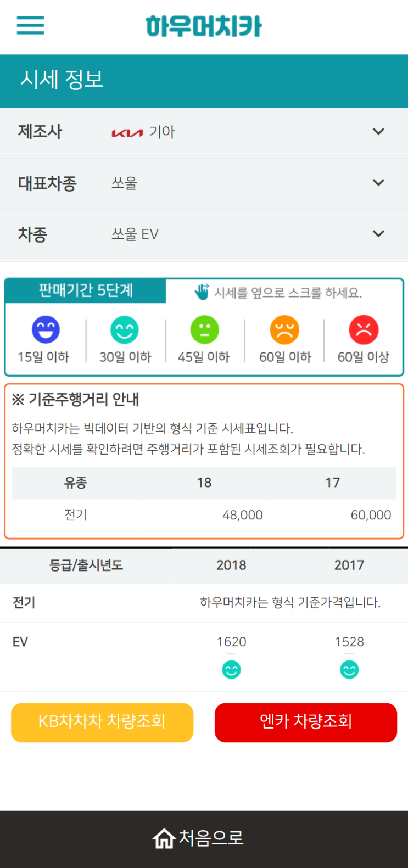
Task: Click the swipe hand icon
Action: click(202, 292)
